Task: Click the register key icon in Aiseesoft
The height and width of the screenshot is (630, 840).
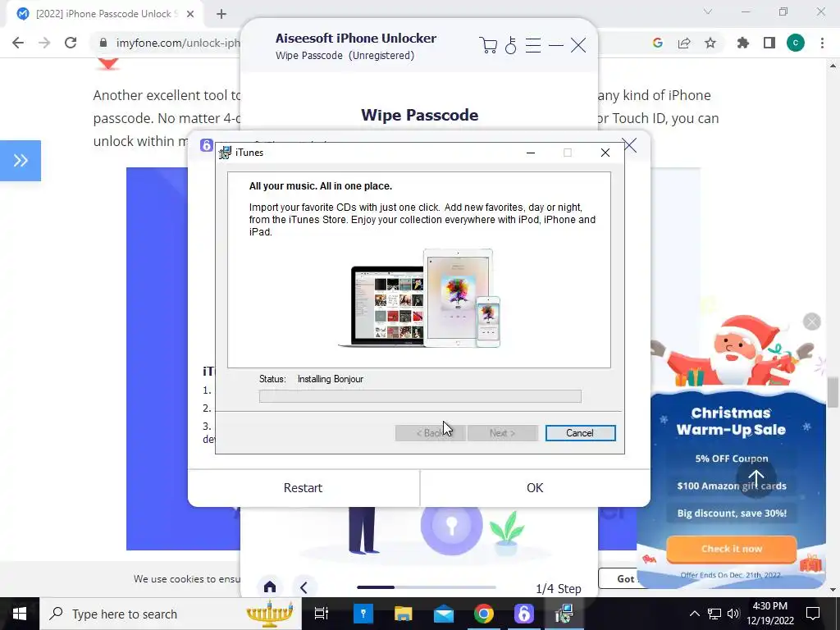Action: (510, 45)
